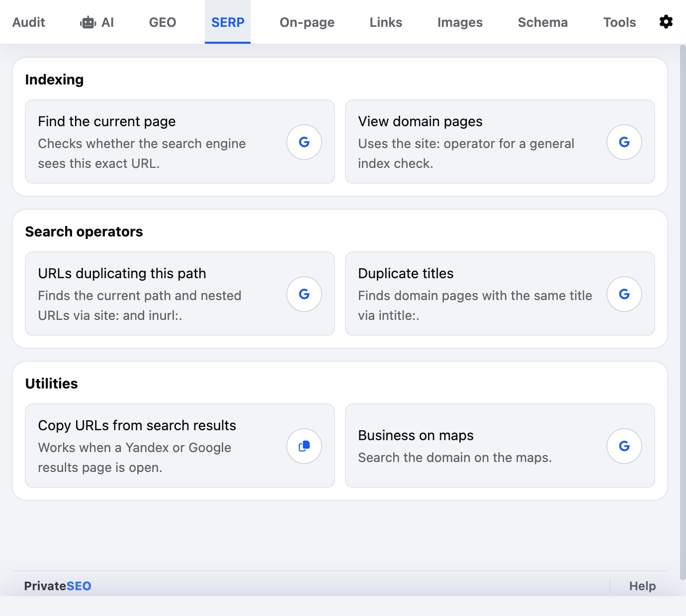
Task: Click the Utilities section heading
Action: [52, 384]
